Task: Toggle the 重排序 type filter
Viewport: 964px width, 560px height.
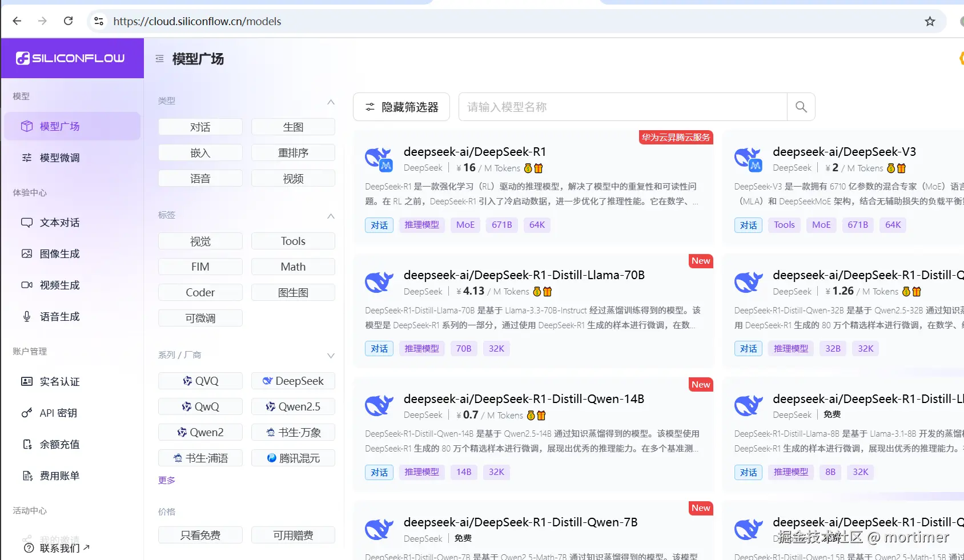Action: 293,152
